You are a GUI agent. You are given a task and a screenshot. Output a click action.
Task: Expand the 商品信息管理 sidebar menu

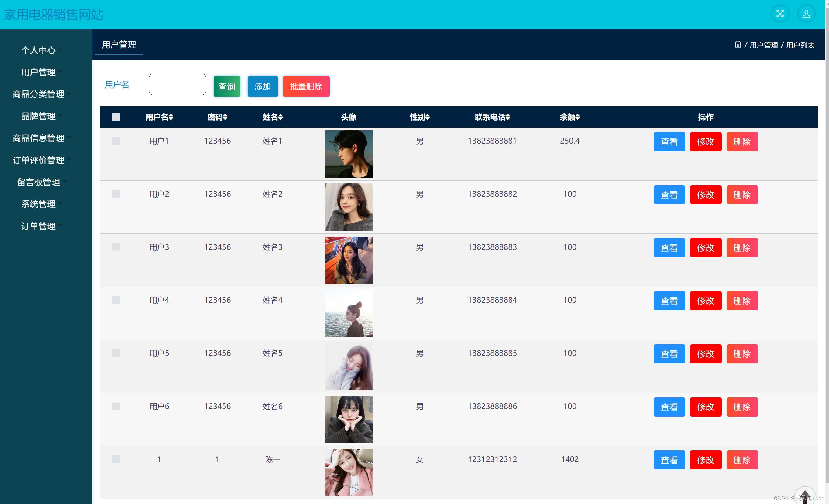38,138
